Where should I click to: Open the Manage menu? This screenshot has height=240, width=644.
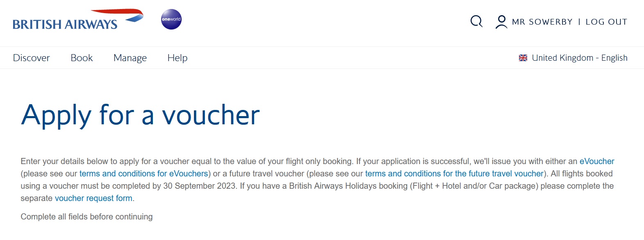[130, 58]
